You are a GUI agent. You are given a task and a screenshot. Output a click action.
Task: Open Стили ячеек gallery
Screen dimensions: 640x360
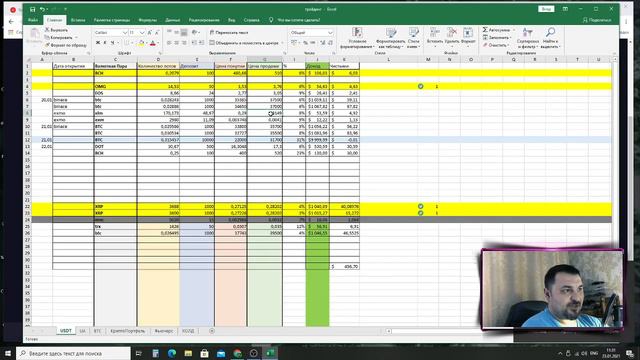[x=413, y=38]
